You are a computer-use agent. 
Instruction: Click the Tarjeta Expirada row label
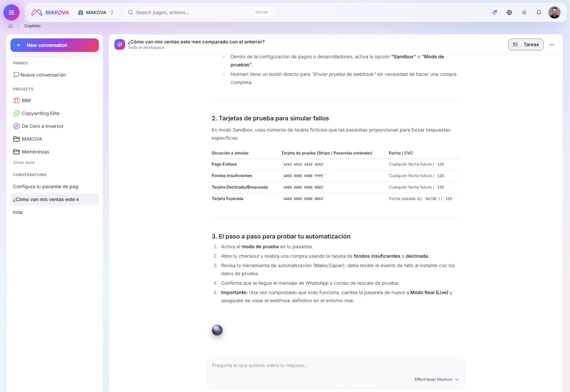227,199
